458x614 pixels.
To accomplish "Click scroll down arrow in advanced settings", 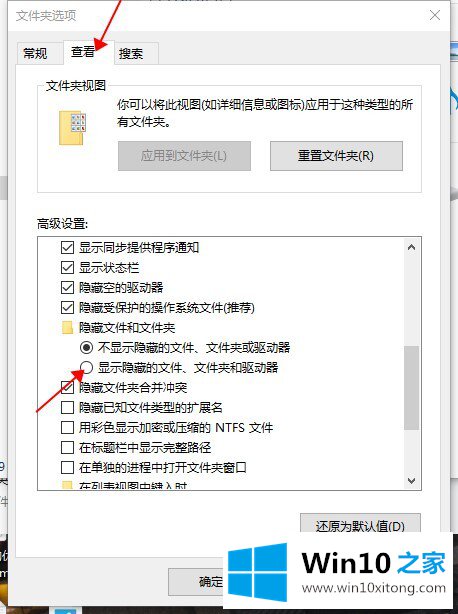I will coord(411,480).
